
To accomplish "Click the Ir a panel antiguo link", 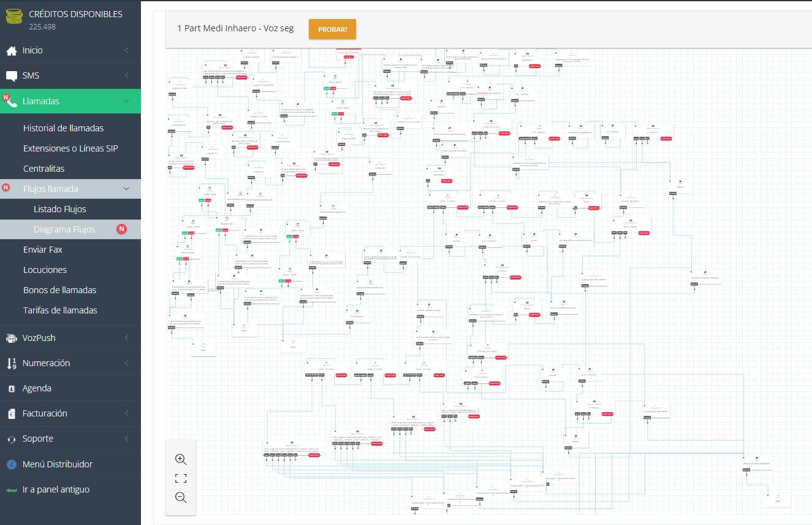I will 56,489.
